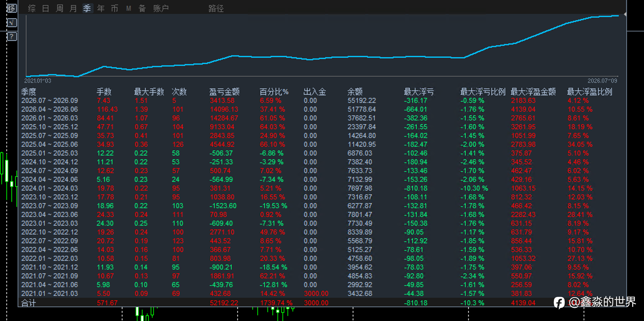Switch to the 日 daily tab
The height and width of the screenshot is (321, 644).
pyautogui.click(x=46, y=8)
